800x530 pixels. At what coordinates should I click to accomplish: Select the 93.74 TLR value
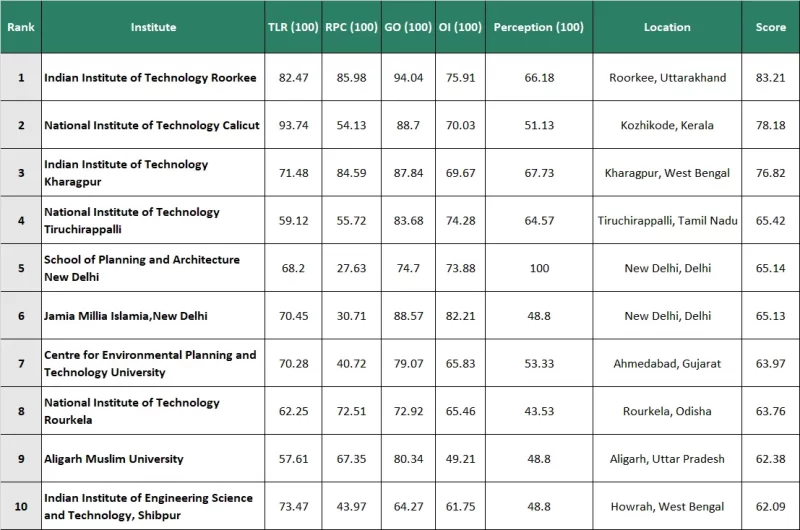[292, 125]
